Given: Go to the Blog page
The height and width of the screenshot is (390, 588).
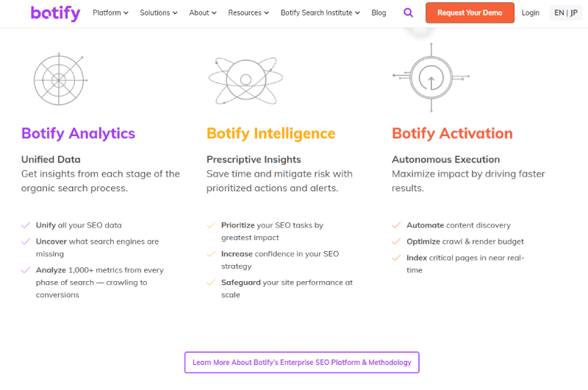Looking at the screenshot, I should pos(379,13).
